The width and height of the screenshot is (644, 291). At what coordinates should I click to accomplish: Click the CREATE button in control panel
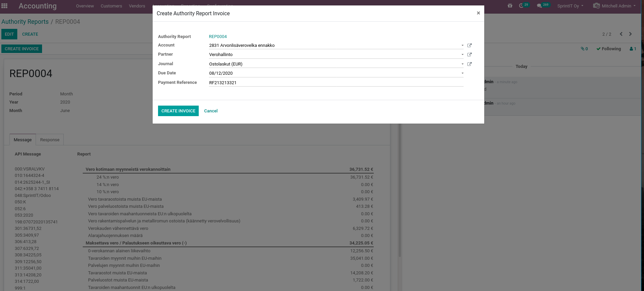(30, 34)
